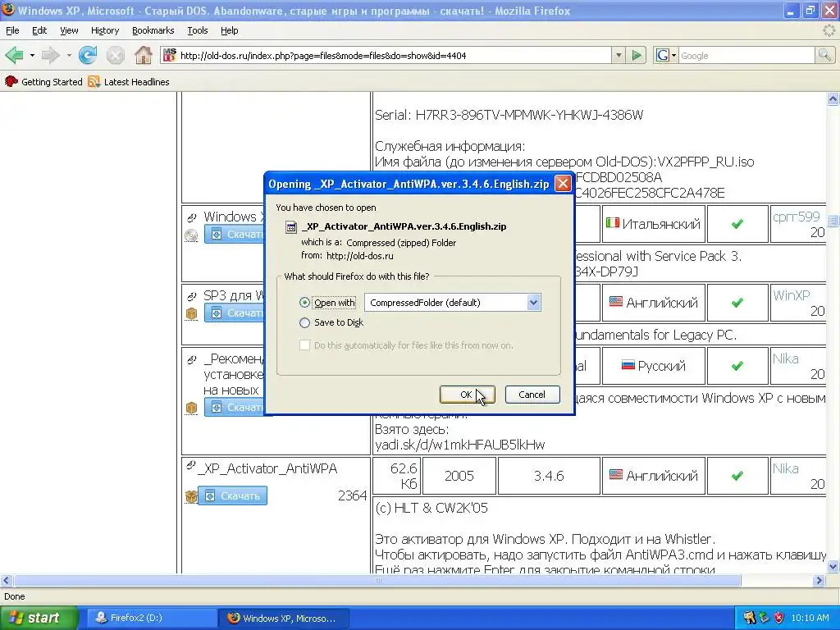
Task: Open the Latest Headlines feed bookmark
Action: 129,82
